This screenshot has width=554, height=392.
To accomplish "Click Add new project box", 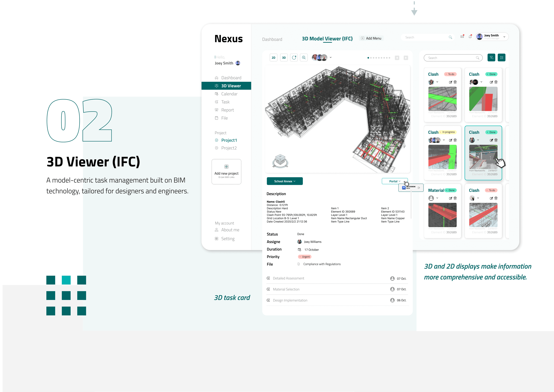I will (226, 172).
